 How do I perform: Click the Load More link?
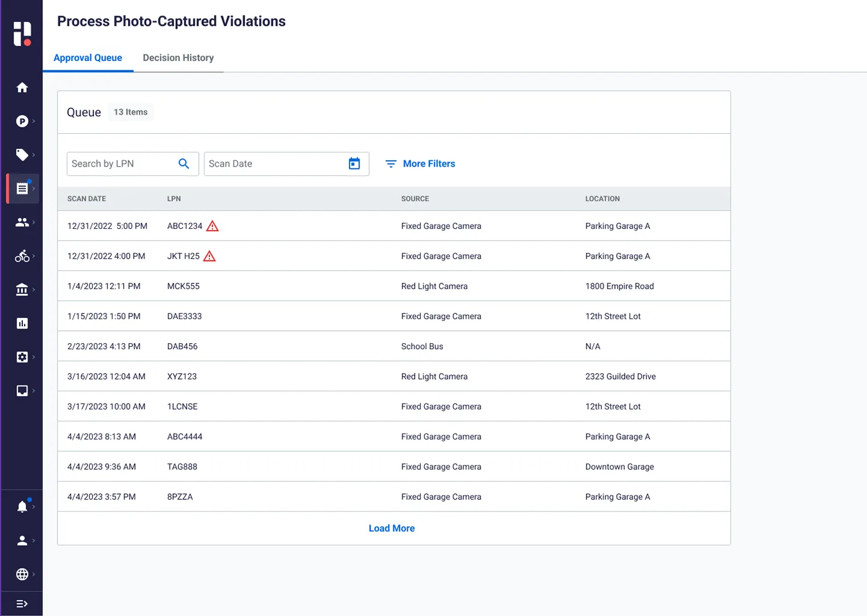coord(391,528)
